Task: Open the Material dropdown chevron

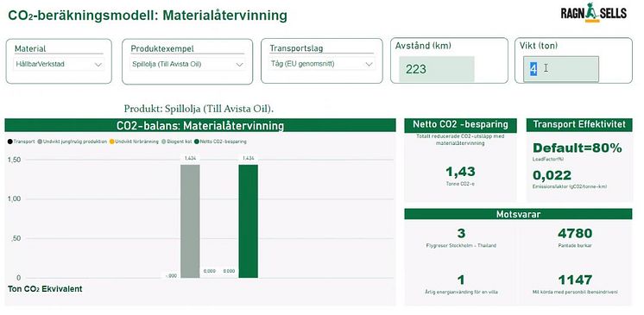Action: 98,65
